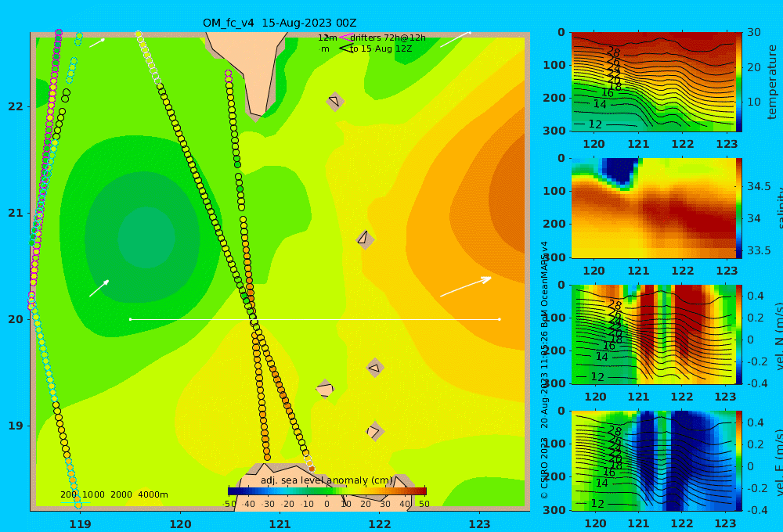Click the magenta drifter arrow in legend

coord(345,38)
